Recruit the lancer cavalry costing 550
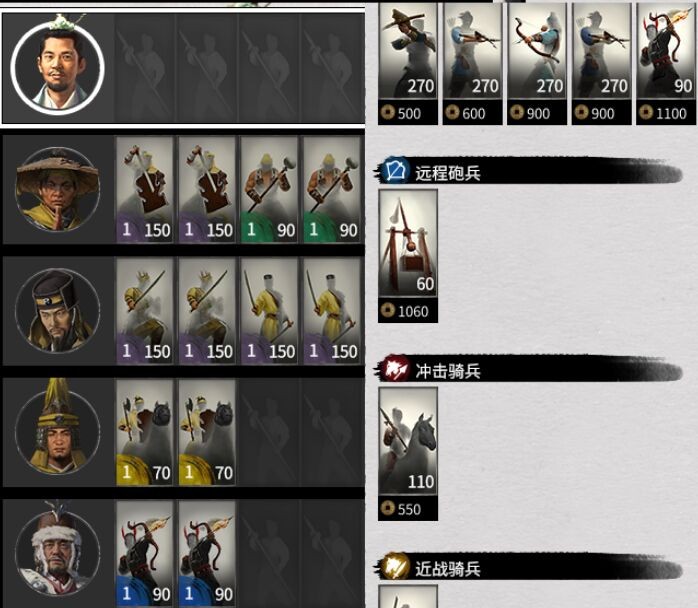This screenshot has height=608, width=698. 408,454
